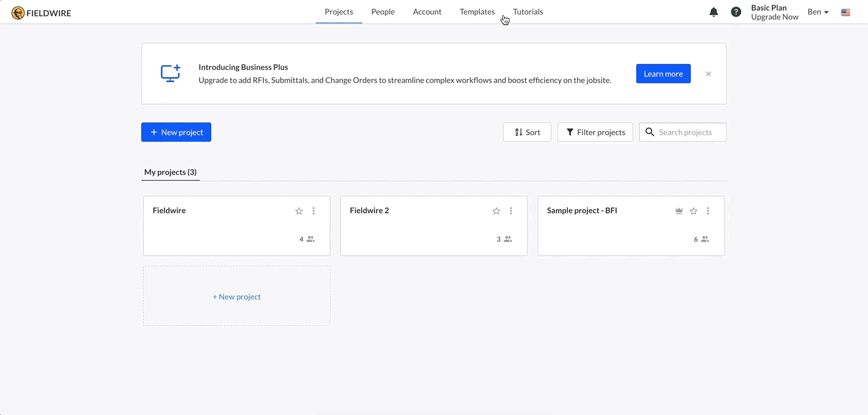Open the Fieldwire project card
Viewport: 868px width, 415px height.
[237, 226]
